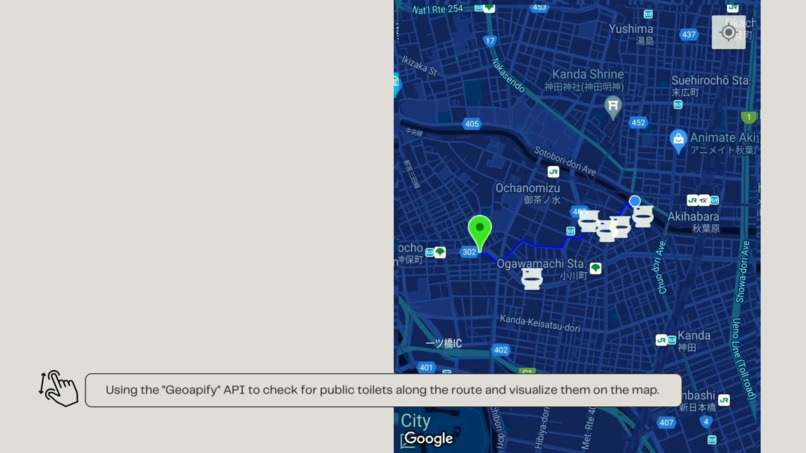This screenshot has width=806, height=453.
Task: Select the route 302 shield near pin
Action: 469,252
